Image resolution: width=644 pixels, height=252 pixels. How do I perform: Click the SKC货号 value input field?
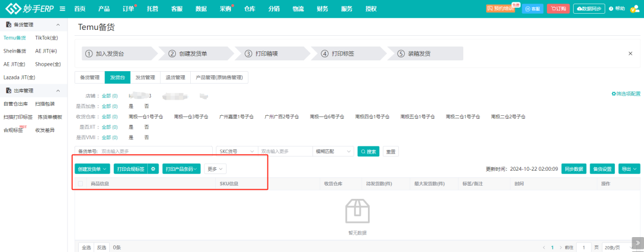click(285, 151)
